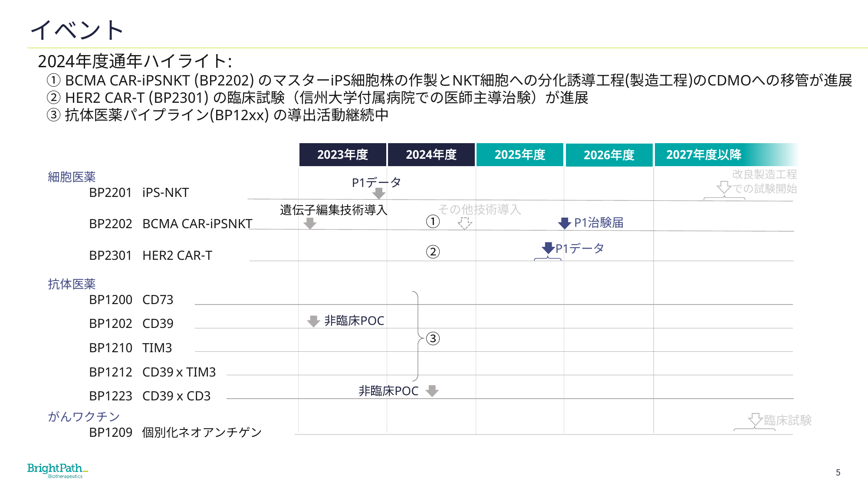Click the P1データ label above BP2201 line

(x=376, y=183)
